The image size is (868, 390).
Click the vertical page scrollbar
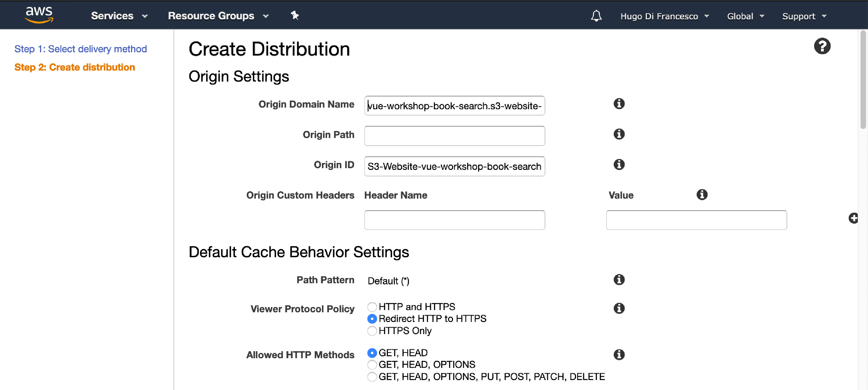862,80
